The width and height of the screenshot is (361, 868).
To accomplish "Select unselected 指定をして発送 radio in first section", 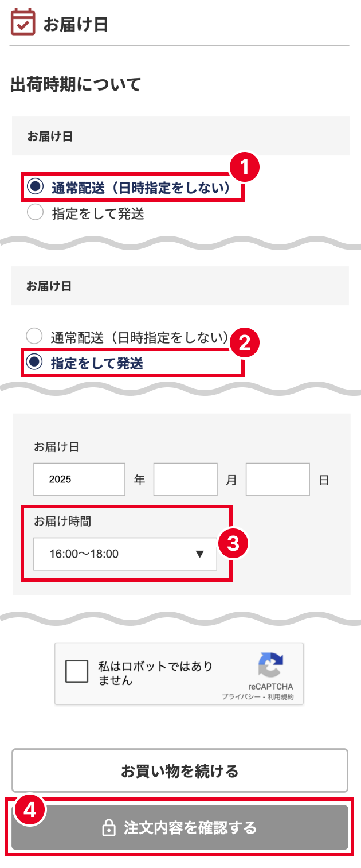I will click(x=36, y=213).
